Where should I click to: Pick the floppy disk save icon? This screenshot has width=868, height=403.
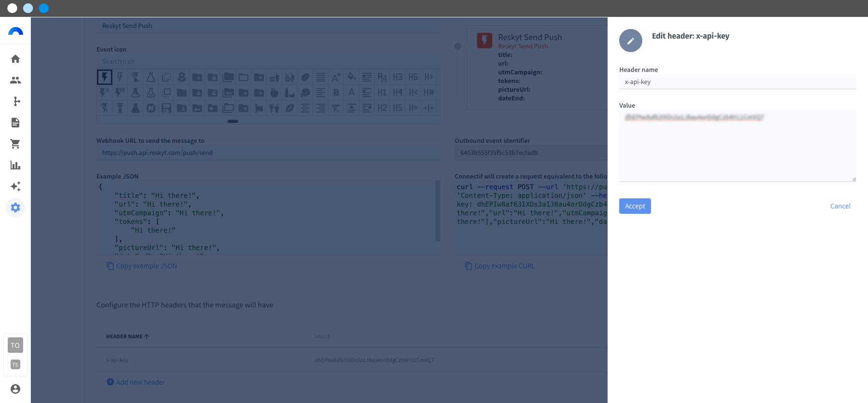point(166,108)
